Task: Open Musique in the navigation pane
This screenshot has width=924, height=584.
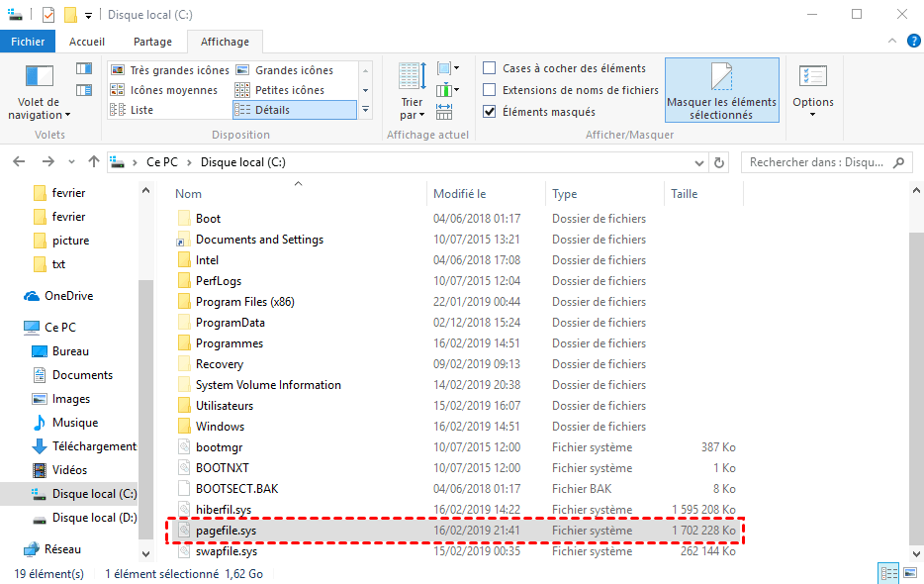Action: point(65,423)
